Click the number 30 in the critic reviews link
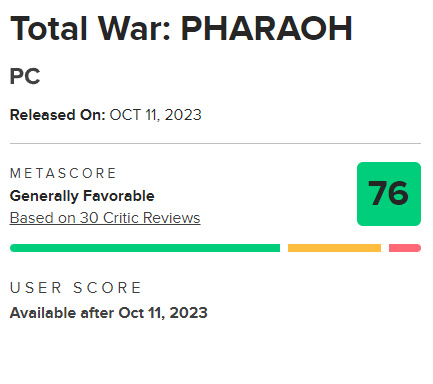Screen dimensions: 433x384 tap(89, 218)
